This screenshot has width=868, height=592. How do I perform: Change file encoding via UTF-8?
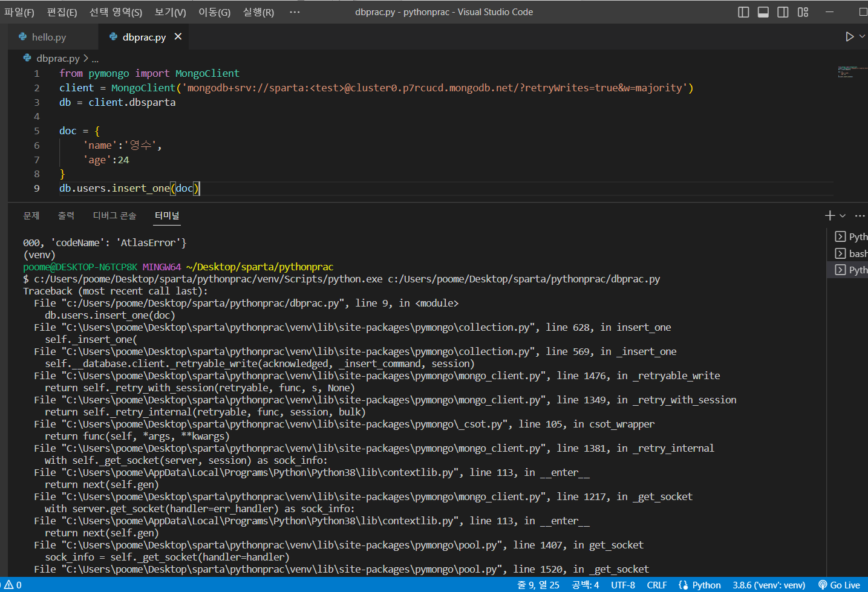click(x=623, y=585)
